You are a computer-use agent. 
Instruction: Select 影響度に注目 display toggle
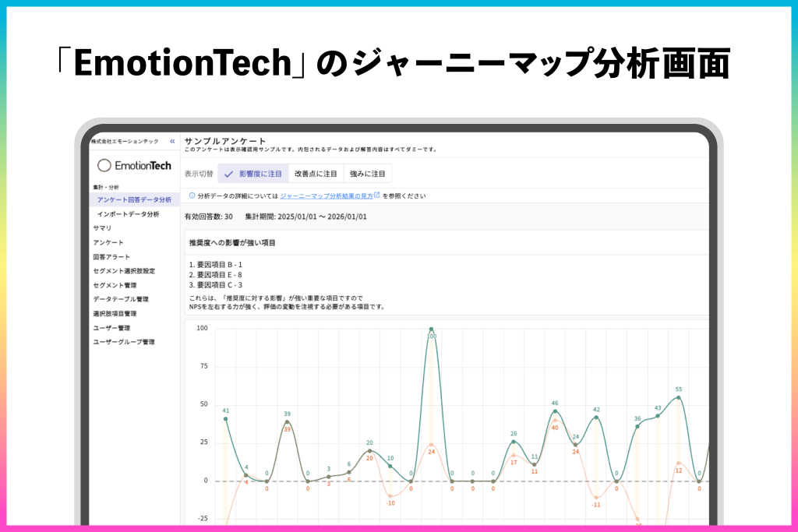253,174
